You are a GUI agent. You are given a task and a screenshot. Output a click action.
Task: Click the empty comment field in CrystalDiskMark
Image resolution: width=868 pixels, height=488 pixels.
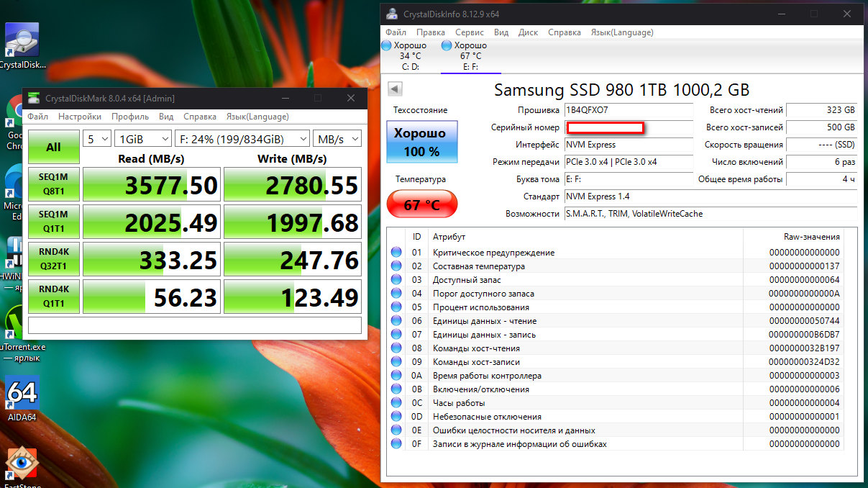[x=195, y=325]
